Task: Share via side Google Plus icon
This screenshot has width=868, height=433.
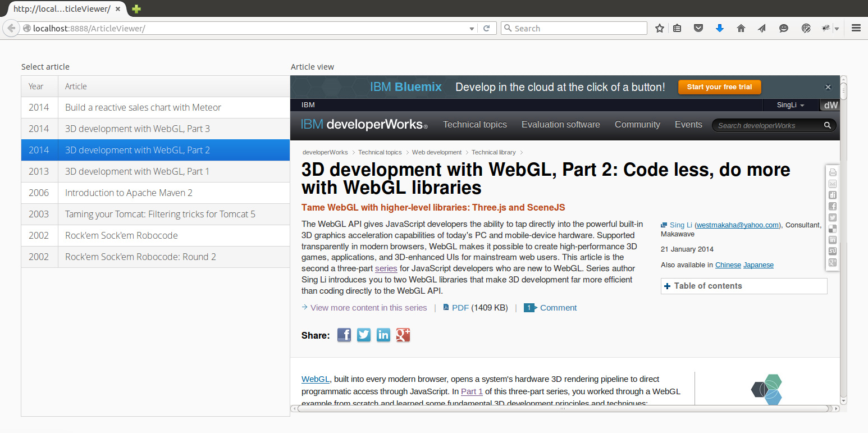Action: point(833,262)
